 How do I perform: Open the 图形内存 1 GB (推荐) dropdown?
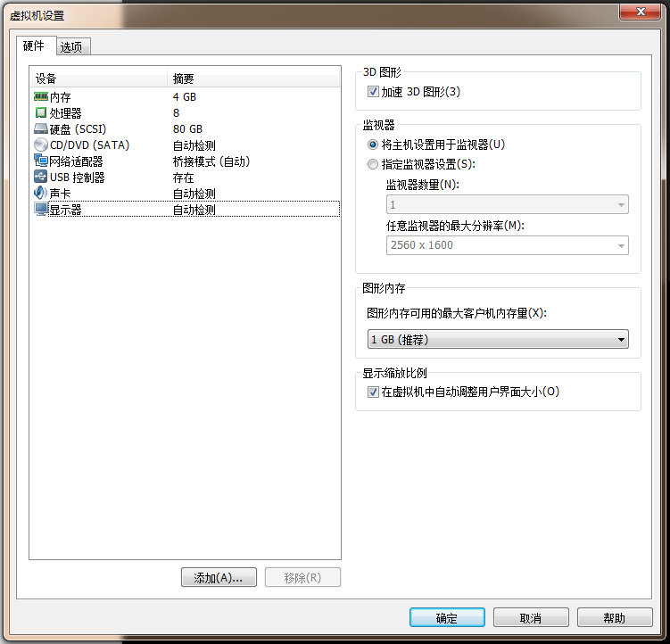(498, 339)
